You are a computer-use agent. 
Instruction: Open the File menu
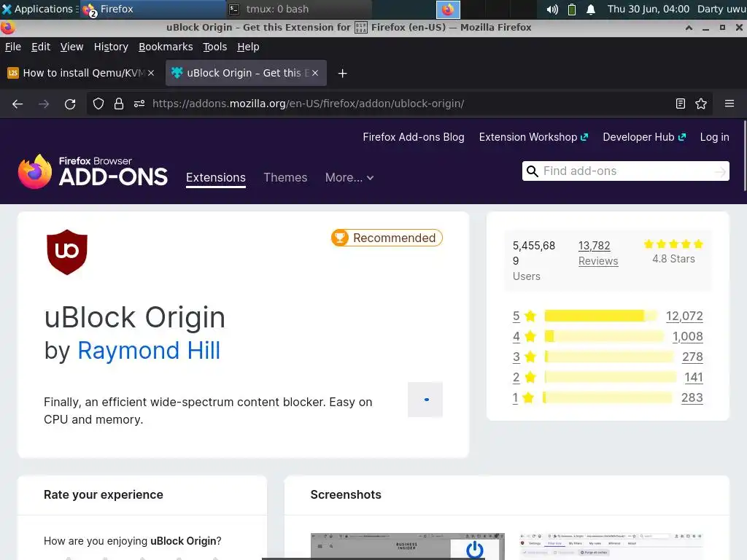click(13, 47)
